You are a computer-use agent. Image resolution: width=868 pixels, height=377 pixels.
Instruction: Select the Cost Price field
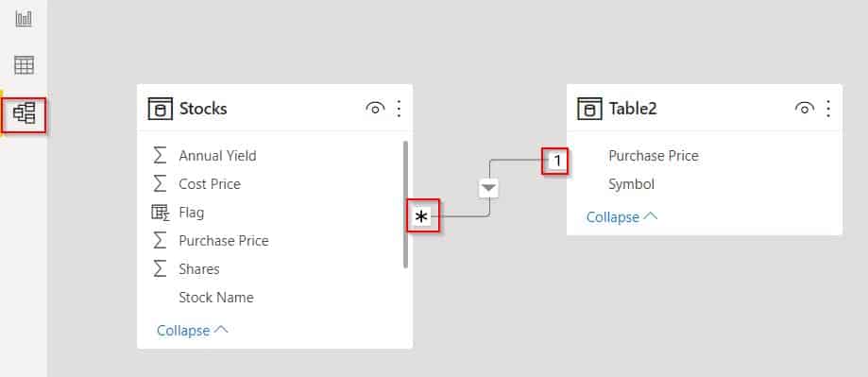click(210, 184)
